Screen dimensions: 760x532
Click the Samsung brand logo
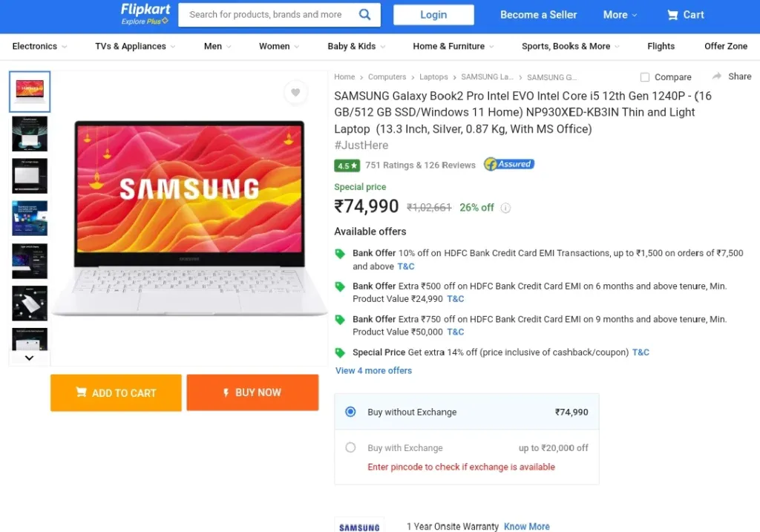[359, 527]
